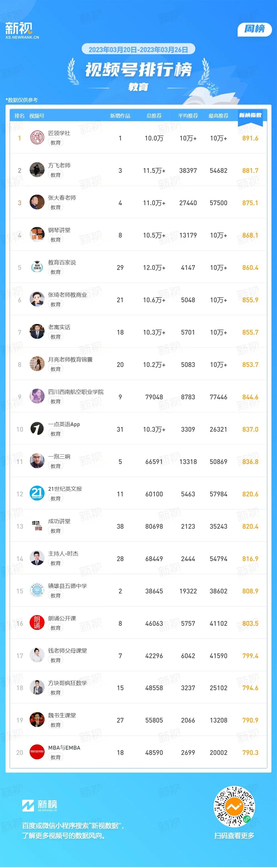277x868 pixels.
Task: Open the 21世纪英文报 blue logo
Action: point(37,493)
